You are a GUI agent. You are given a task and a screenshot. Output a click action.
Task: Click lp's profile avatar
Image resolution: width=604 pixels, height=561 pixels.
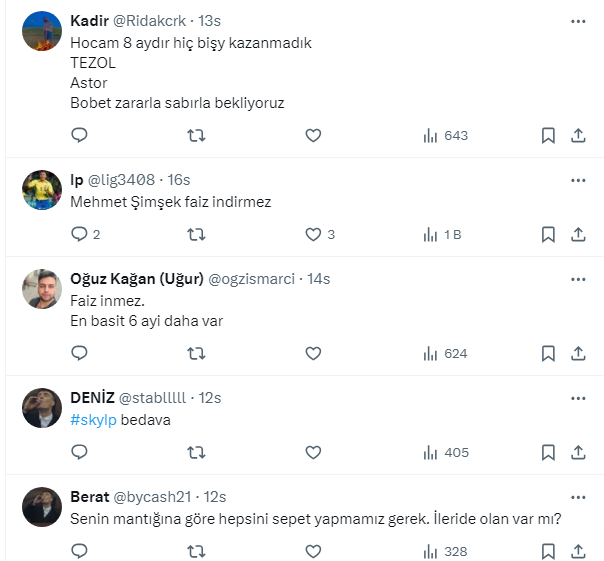pyautogui.click(x=42, y=189)
